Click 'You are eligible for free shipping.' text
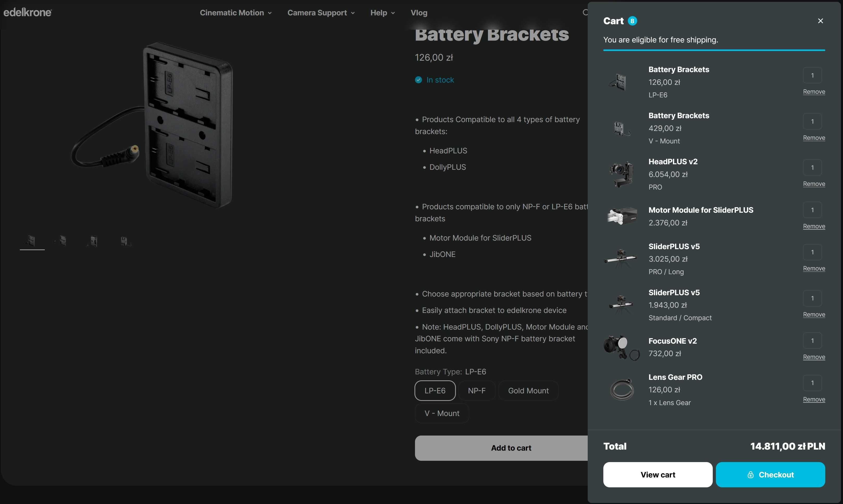This screenshot has height=504, width=843. click(661, 40)
